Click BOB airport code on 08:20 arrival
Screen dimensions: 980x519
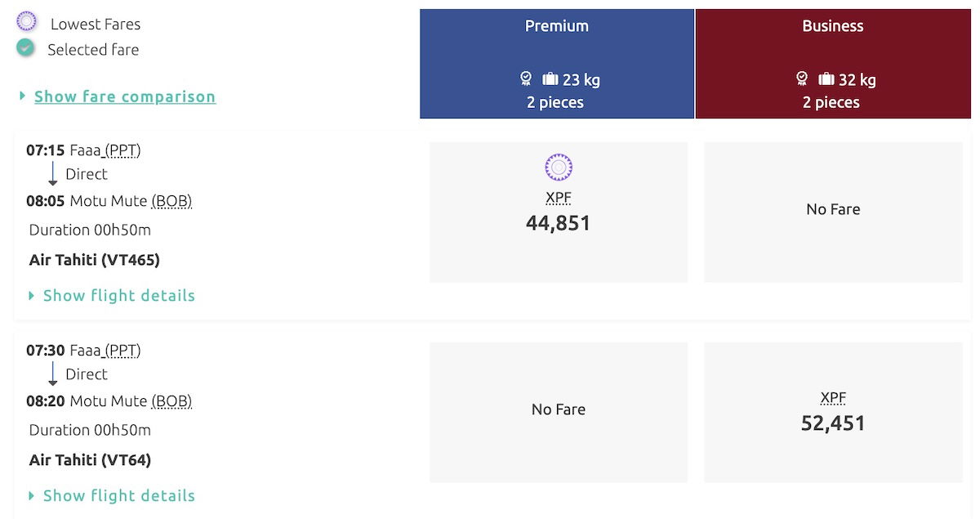172,401
